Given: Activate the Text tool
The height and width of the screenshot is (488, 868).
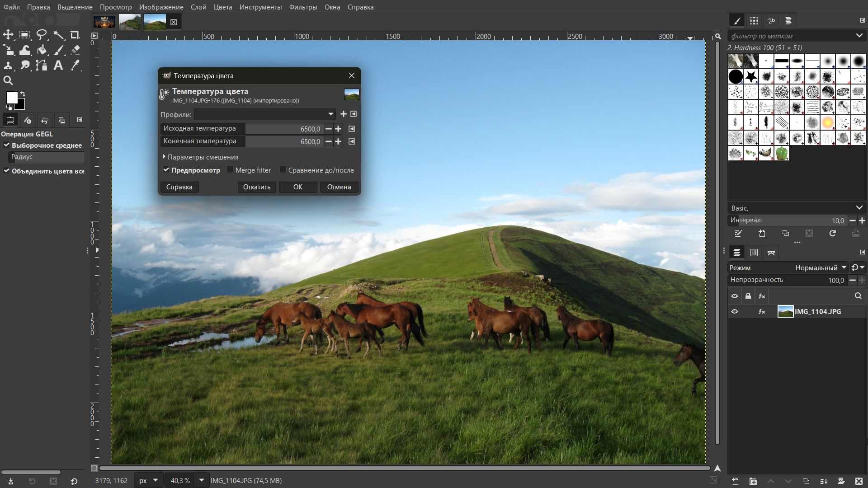Looking at the screenshot, I should point(58,65).
